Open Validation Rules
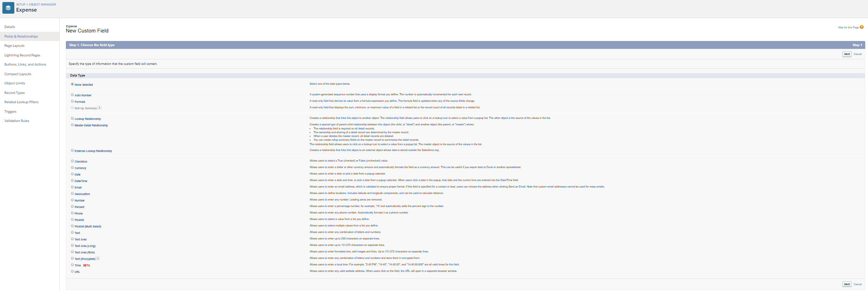Viewport: 868px width, 291px height. (x=17, y=121)
